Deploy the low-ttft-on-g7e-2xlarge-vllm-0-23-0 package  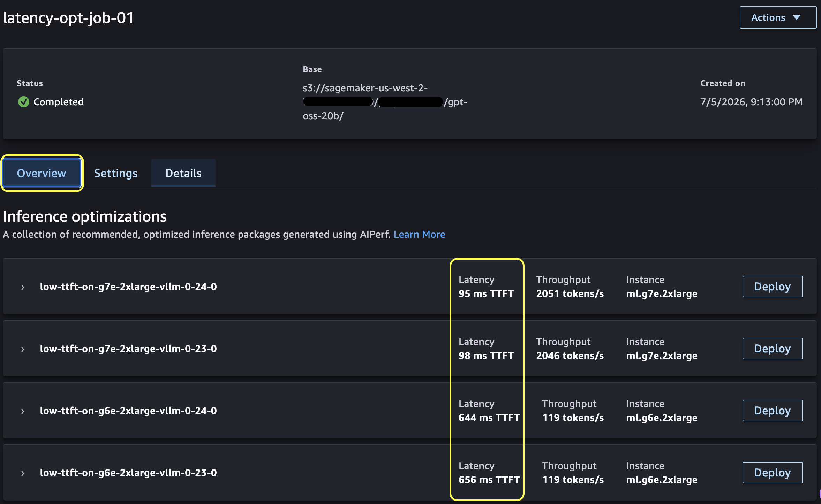click(x=773, y=349)
